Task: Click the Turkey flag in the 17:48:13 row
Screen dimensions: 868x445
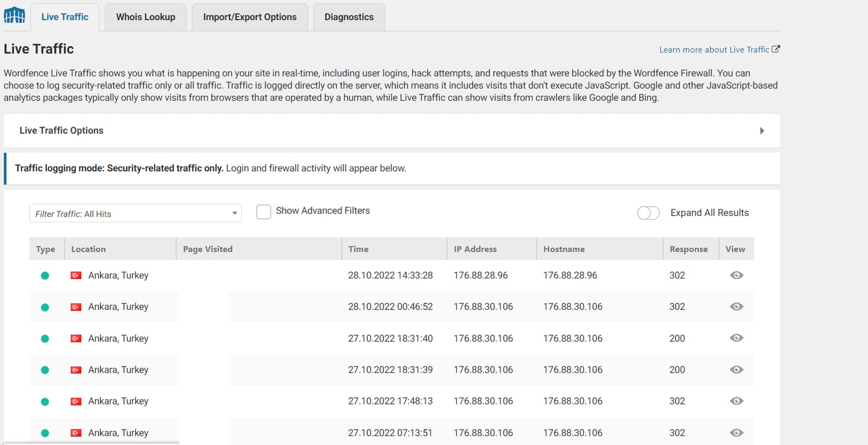Action: [76, 401]
